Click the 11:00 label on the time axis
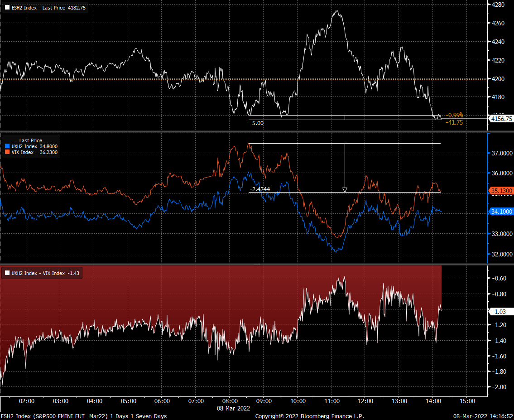This screenshot has width=514, height=420. [x=332, y=401]
